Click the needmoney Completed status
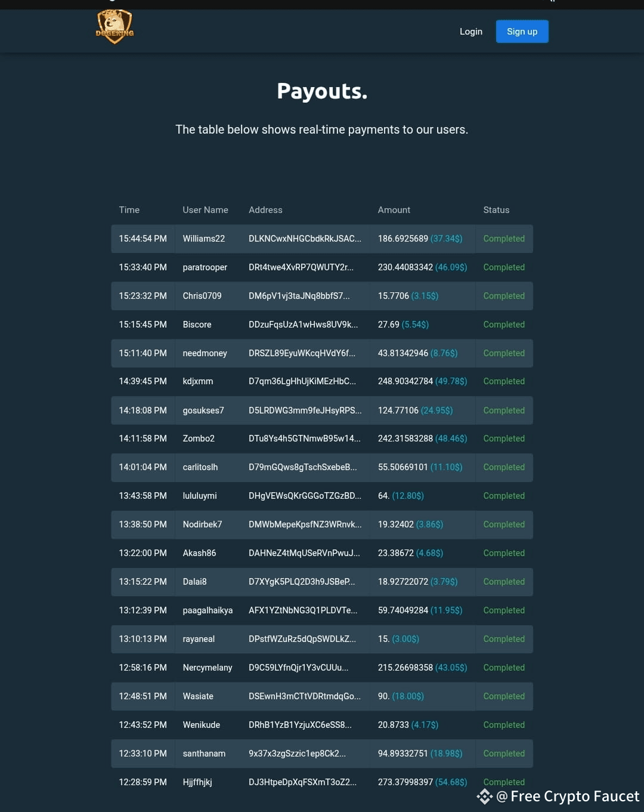The width and height of the screenshot is (644, 812). pos(504,353)
